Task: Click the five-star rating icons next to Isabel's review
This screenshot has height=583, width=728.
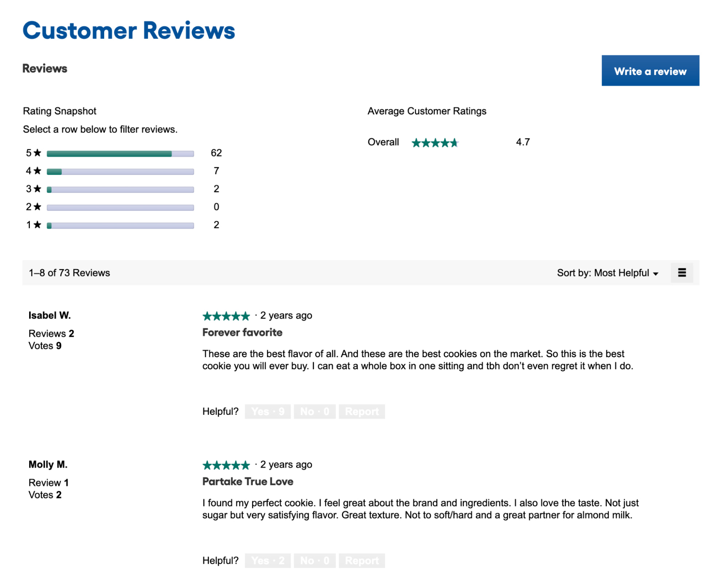Action: point(226,316)
